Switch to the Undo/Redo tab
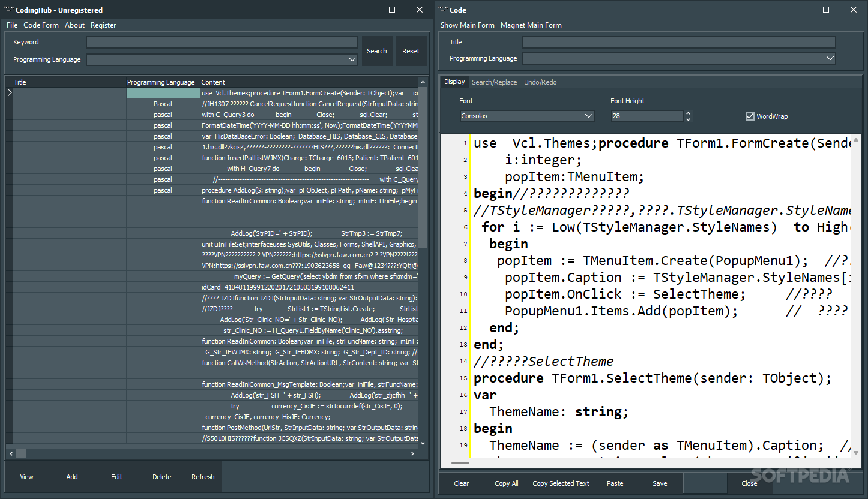The image size is (868, 499). (x=540, y=82)
